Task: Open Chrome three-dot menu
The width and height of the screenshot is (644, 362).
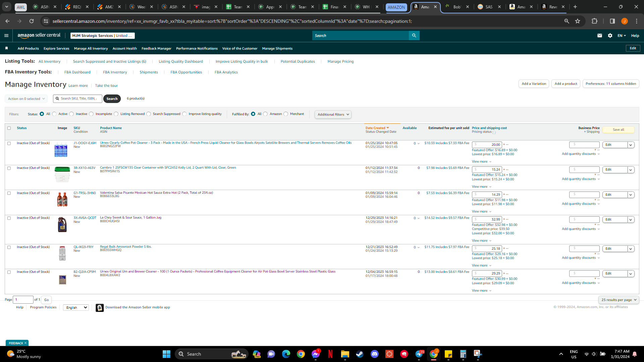Action: point(637,21)
